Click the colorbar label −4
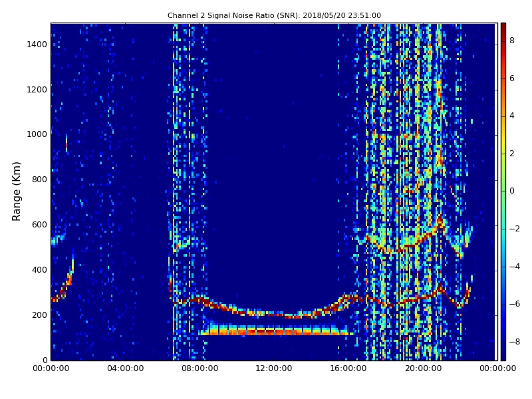This screenshot has width=532, height=399. [x=515, y=267]
